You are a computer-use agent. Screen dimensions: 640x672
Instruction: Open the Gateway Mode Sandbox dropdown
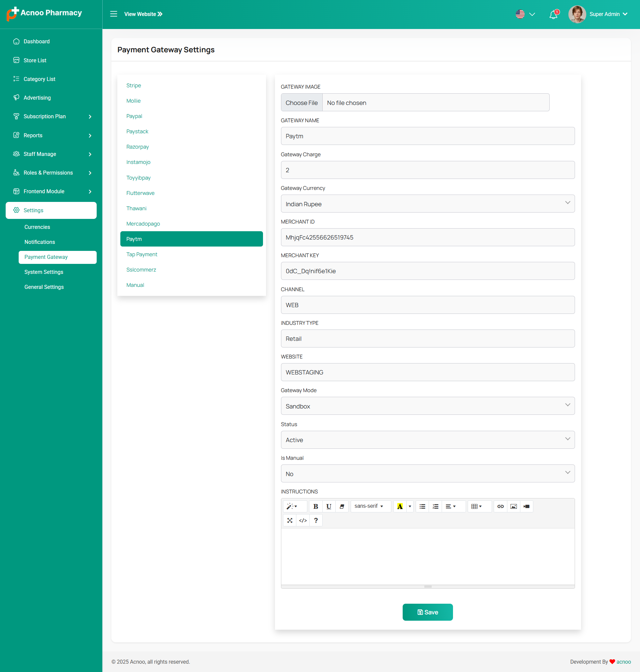click(x=427, y=406)
